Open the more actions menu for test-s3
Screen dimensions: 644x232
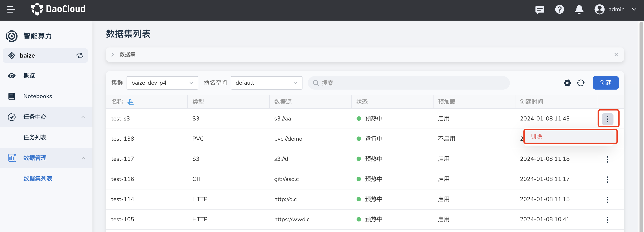tap(607, 119)
